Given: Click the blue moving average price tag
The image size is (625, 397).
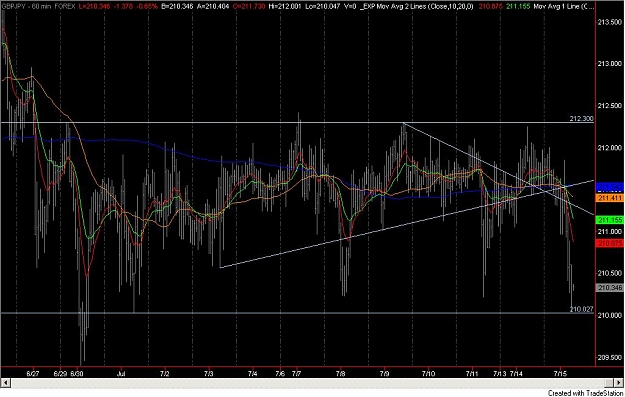Looking at the screenshot, I should click(x=610, y=187).
